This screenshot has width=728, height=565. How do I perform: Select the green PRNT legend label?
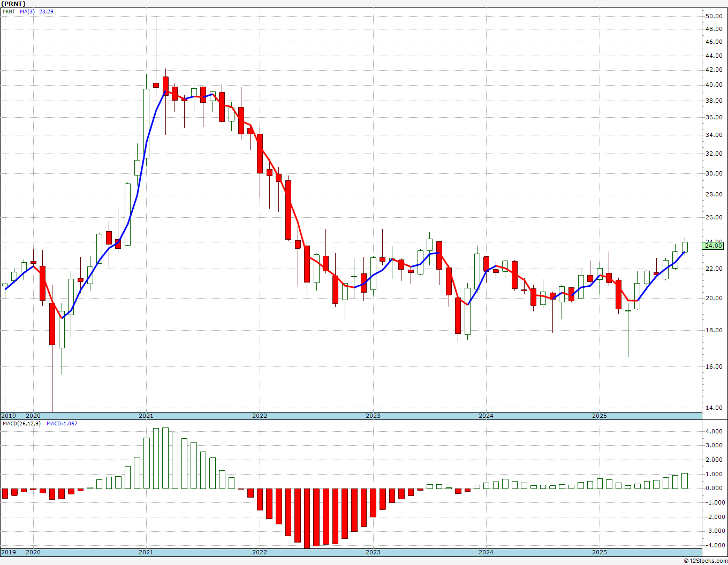(x=9, y=11)
